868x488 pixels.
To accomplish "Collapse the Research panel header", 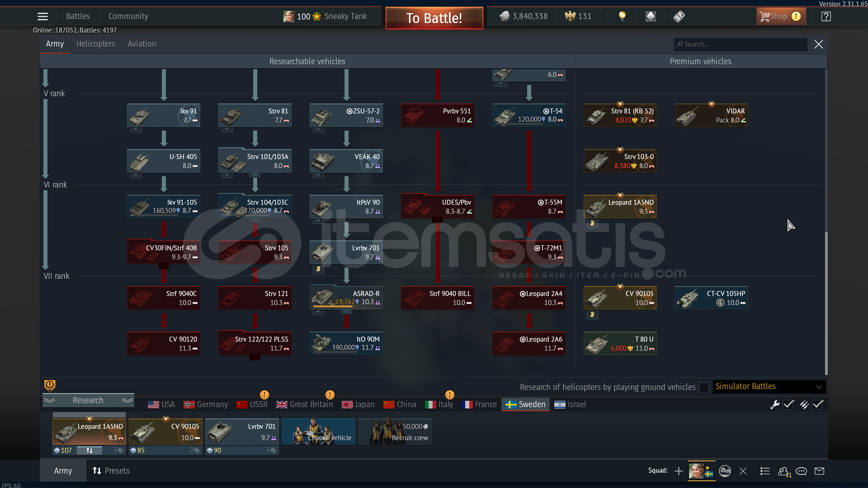I will 88,400.
